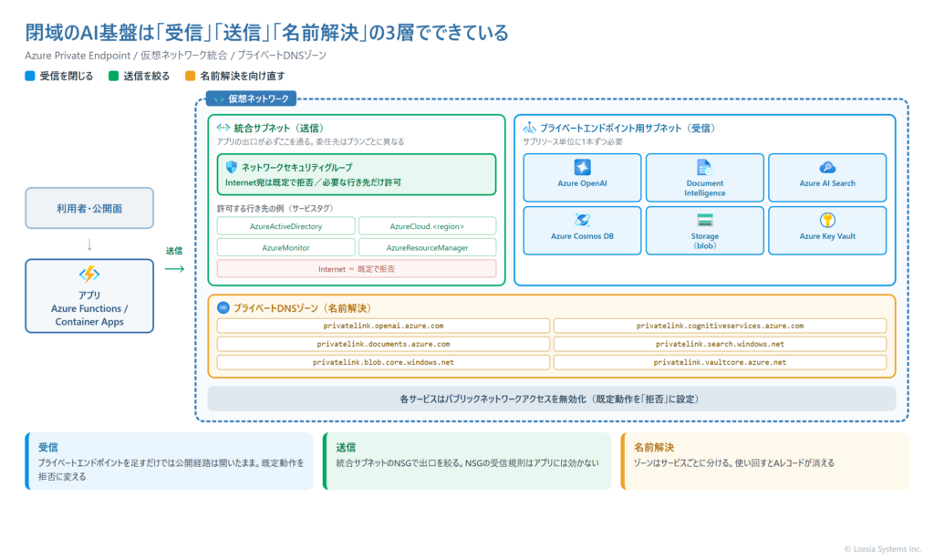Click the Document Intelligence card label

pyautogui.click(x=705, y=188)
